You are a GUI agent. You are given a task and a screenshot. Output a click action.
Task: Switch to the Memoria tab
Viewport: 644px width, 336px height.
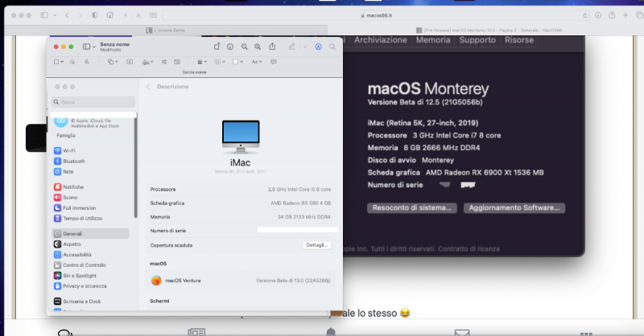click(433, 40)
